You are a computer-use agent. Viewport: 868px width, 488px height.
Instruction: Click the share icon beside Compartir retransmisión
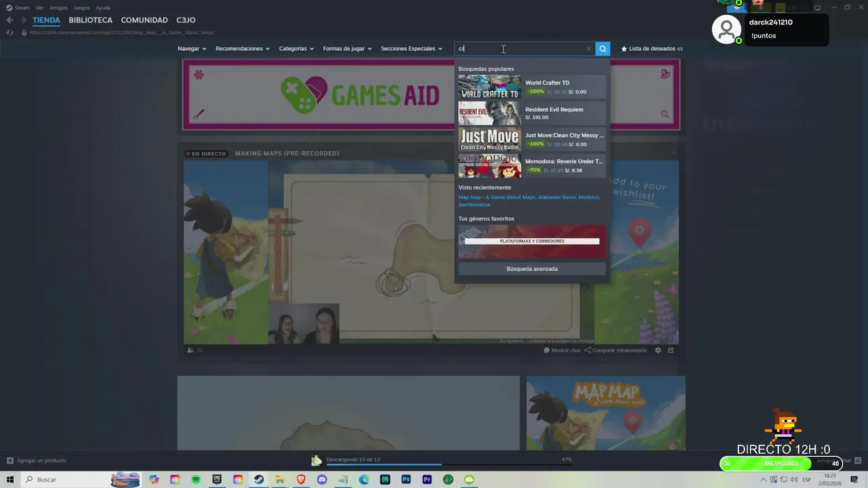[587, 350]
